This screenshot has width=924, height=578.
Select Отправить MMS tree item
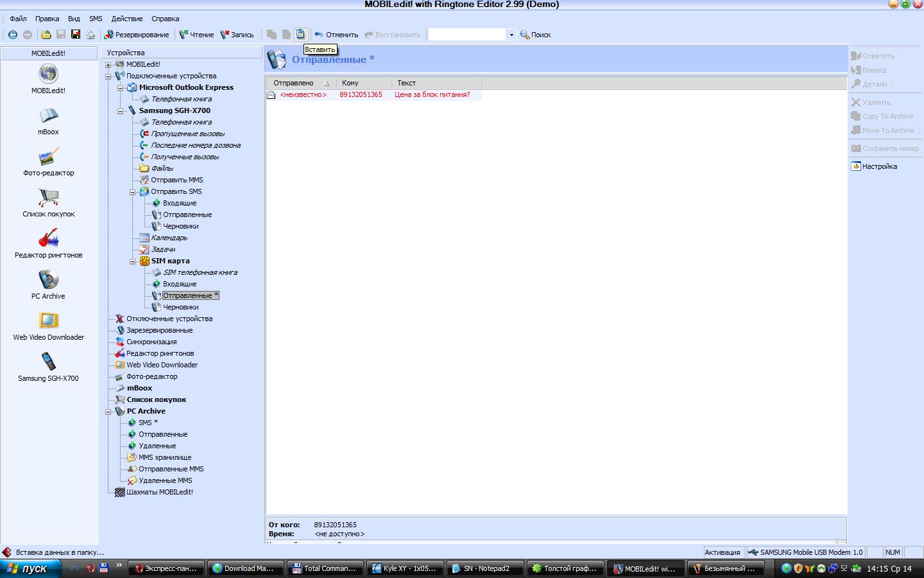176,180
